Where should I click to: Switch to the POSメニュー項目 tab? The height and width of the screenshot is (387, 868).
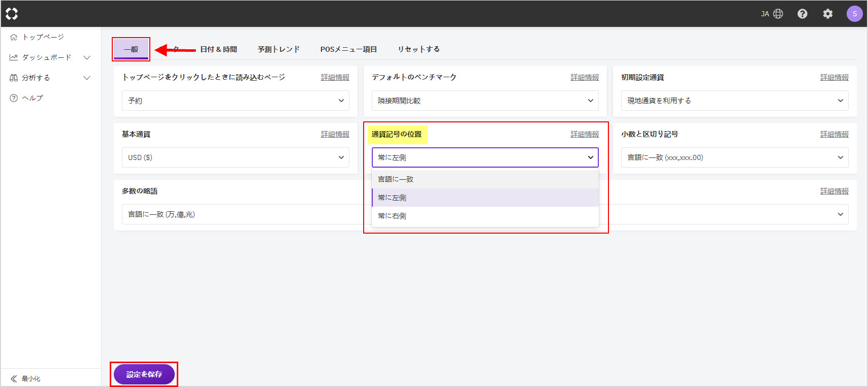(348, 49)
